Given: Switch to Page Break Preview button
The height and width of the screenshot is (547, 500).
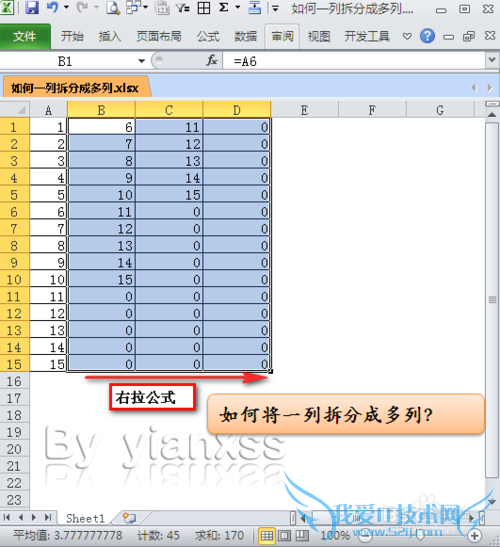Looking at the screenshot, I should point(302,535).
